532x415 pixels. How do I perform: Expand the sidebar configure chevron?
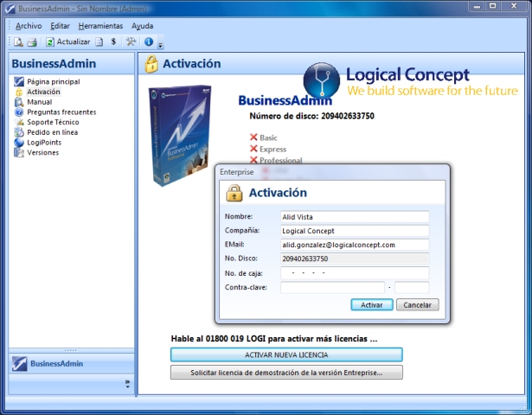(127, 384)
